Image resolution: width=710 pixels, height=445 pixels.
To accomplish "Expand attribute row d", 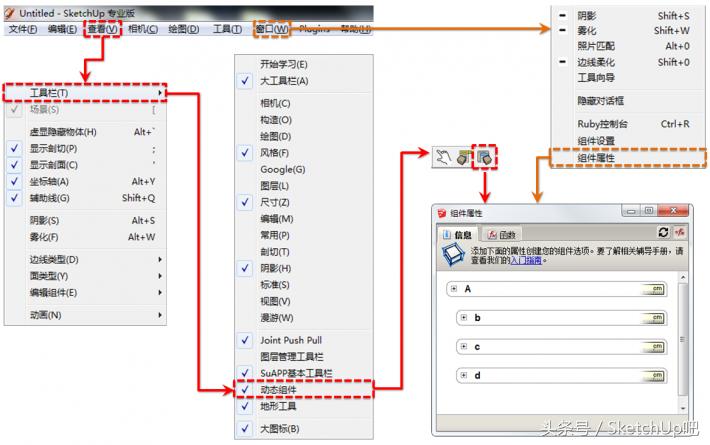I will pos(464,375).
